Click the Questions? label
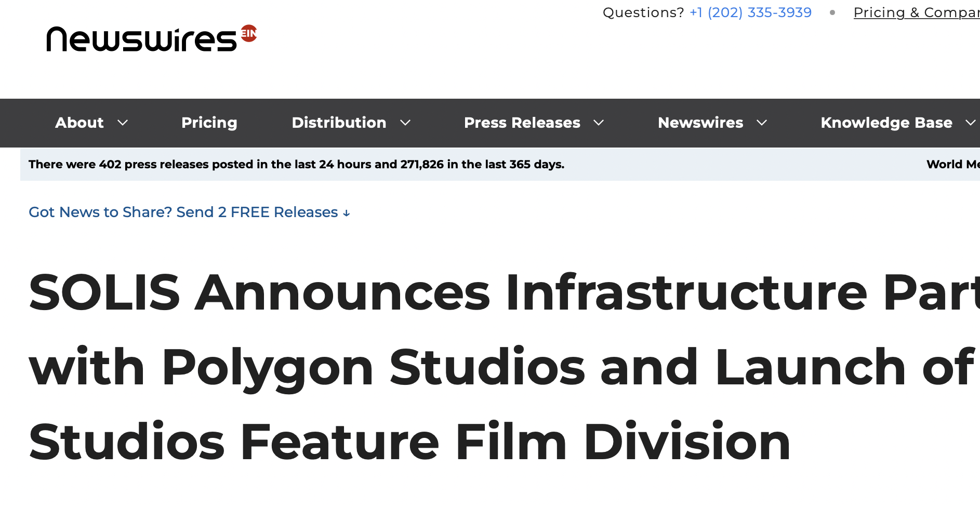980x508 pixels. (643, 12)
